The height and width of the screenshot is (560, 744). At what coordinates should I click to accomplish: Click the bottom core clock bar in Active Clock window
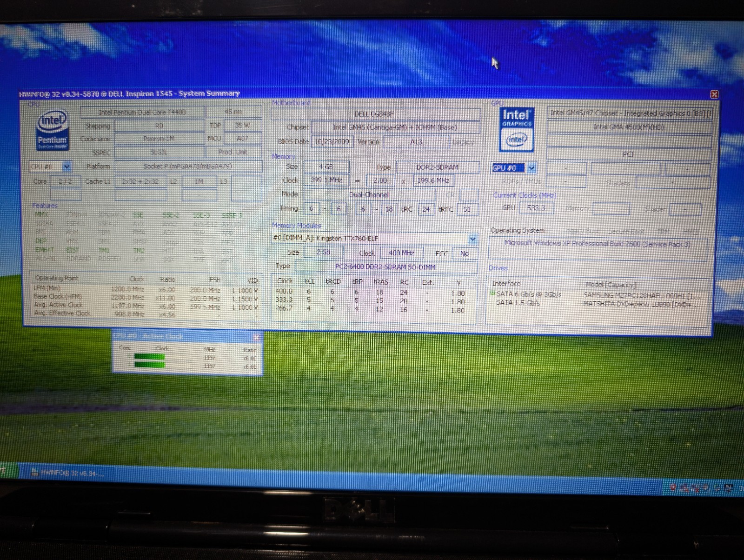(150, 364)
